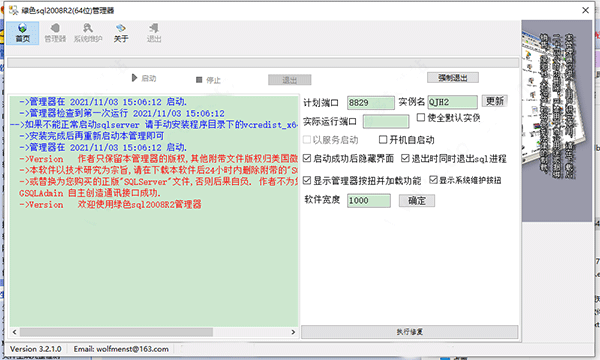Click the app icon in title bar
Image resolution: width=600 pixels, height=360 pixels.
tap(13, 10)
